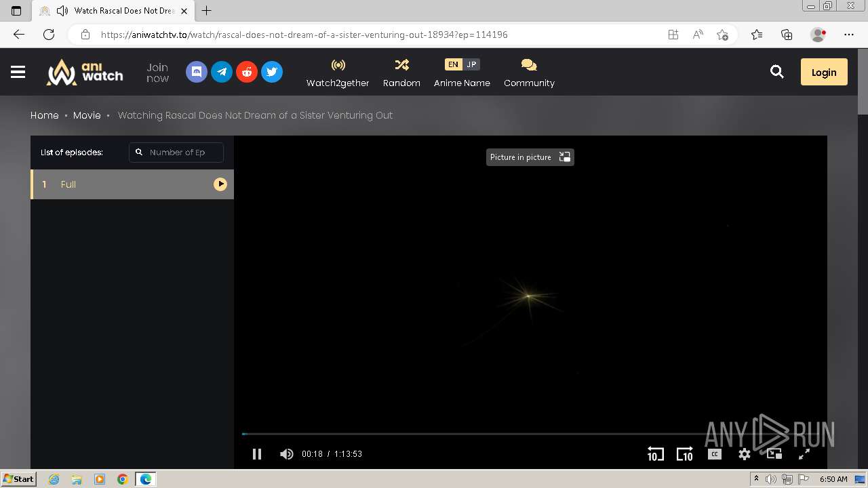Screen dimensions: 868x488
Task: Show hidden system tray icons
Action: [756, 479]
